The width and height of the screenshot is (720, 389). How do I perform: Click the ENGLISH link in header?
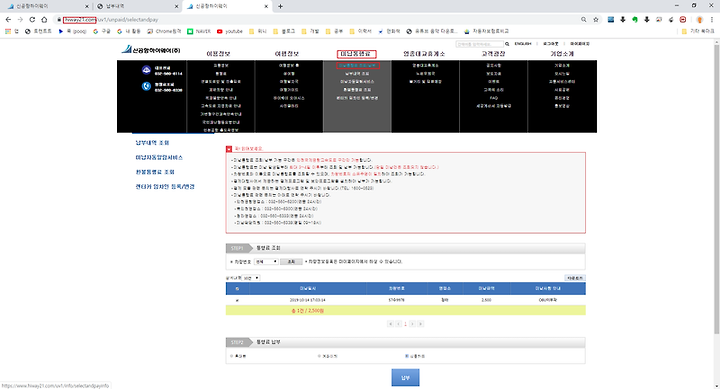pos(523,44)
